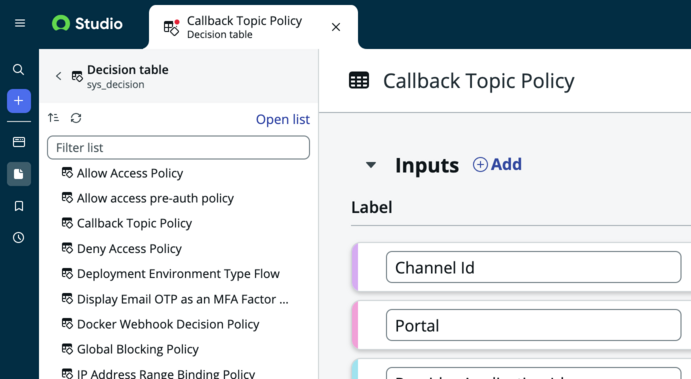The image size is (691, 379).
Task: Select the files page icon in sidebar
Action: (x=19, y=174)
